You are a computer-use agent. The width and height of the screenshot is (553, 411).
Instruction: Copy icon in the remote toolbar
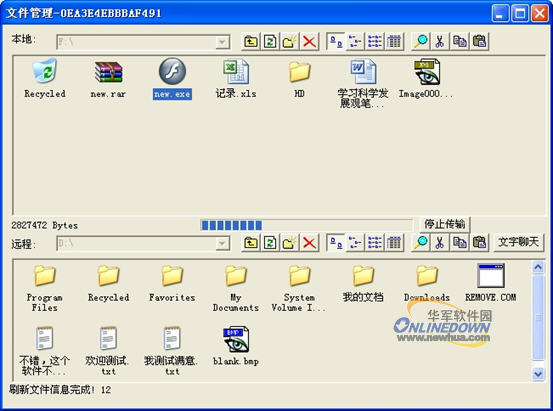(459, 243)
